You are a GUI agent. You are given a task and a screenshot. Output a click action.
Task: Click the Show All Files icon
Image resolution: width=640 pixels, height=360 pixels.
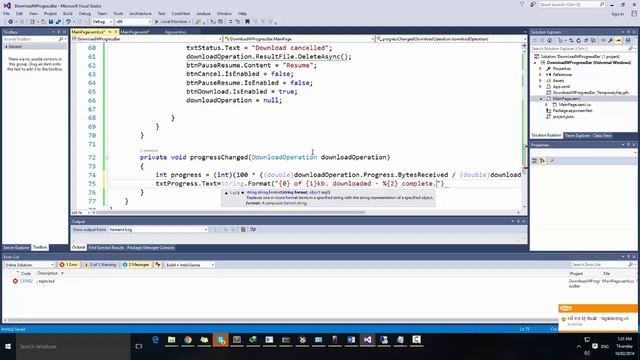click(x=593, y=40)
